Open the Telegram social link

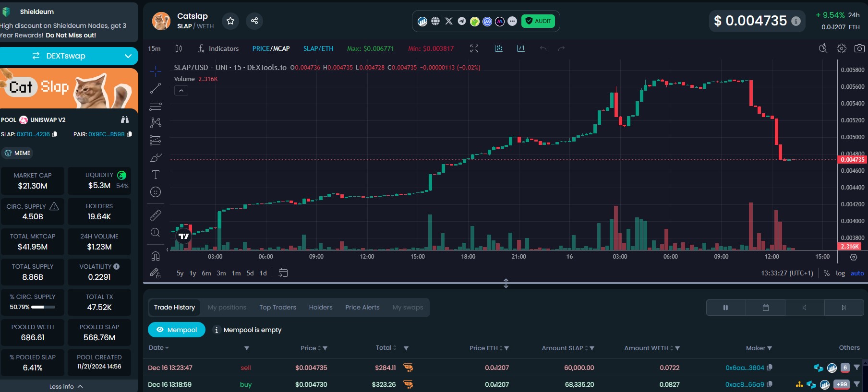pyautogui.click(x=461, y=21)
